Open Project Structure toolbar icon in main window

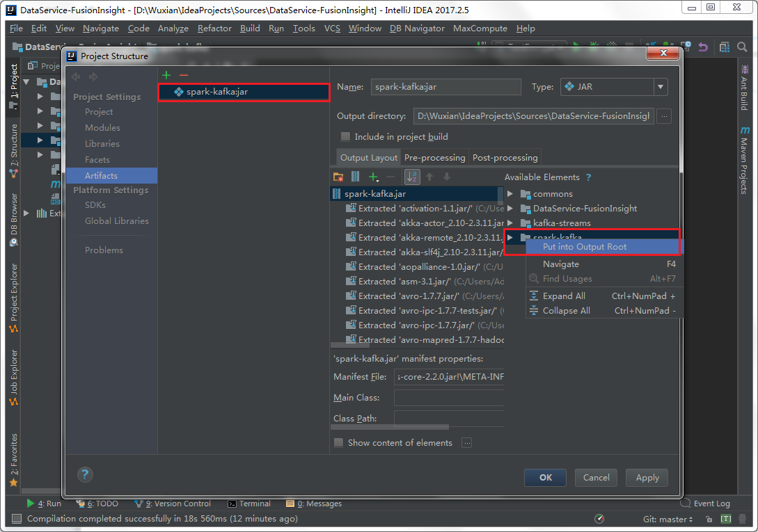click(724, 47)
